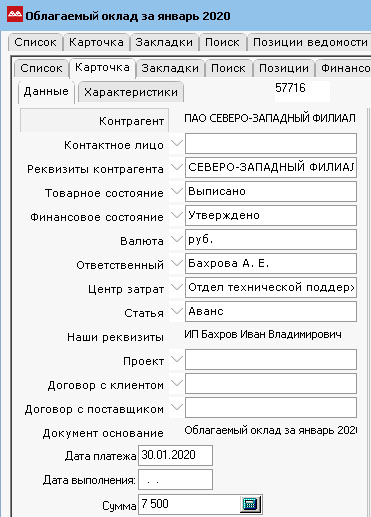Expand the Товарное состояние dropdown

(177, 192)
